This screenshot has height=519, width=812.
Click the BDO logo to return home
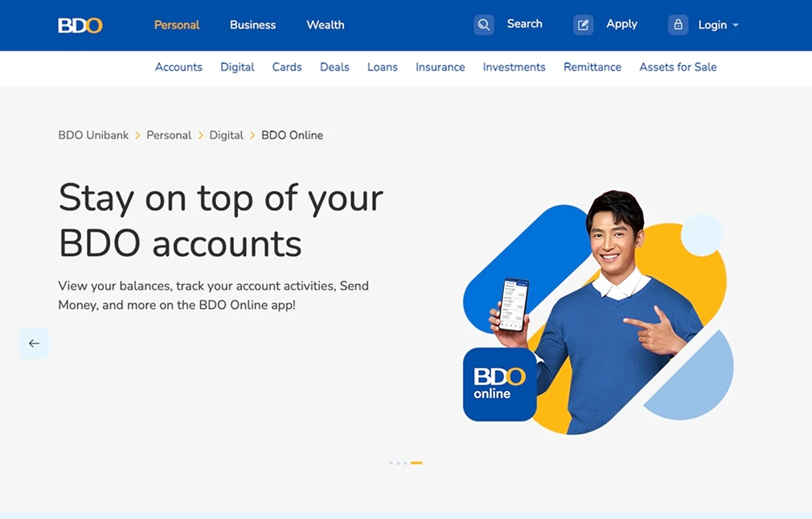pyautogui.click(x=80, y=25)
